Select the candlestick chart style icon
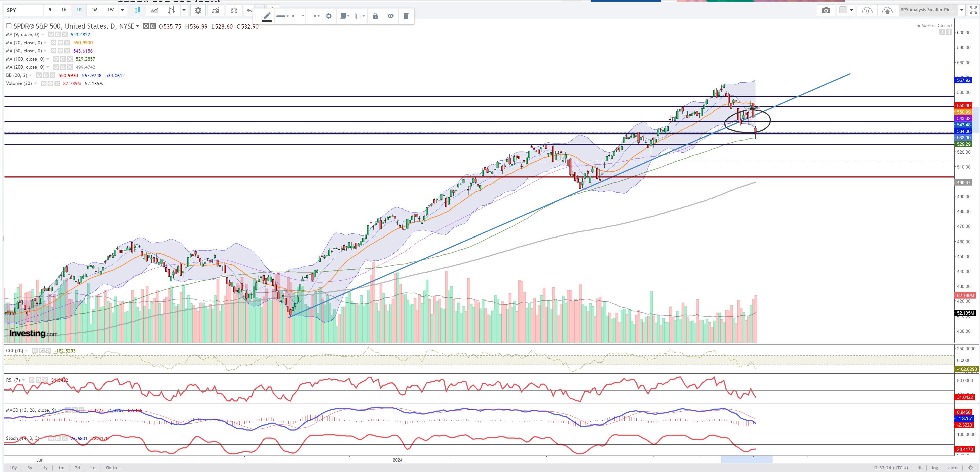 137,10
